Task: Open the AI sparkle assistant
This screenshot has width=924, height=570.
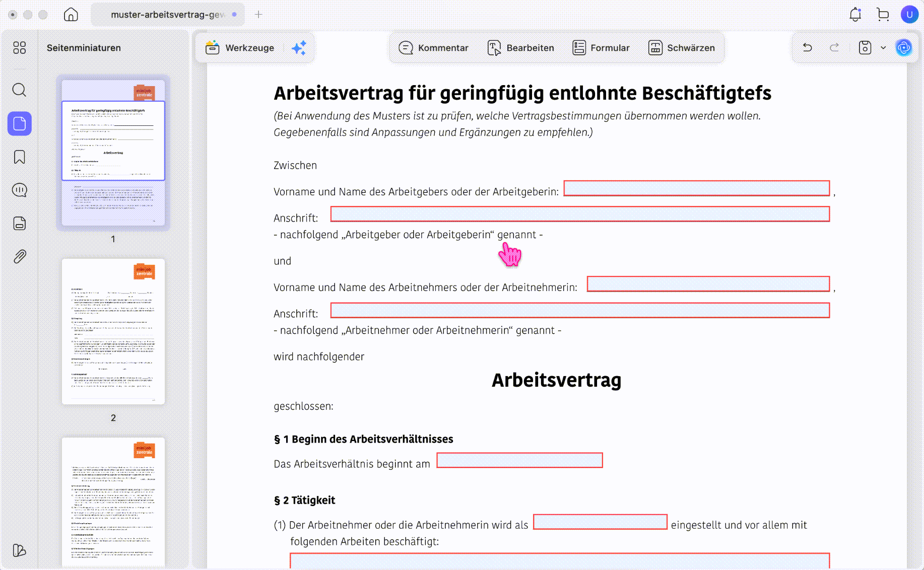Action: point(299,48)
